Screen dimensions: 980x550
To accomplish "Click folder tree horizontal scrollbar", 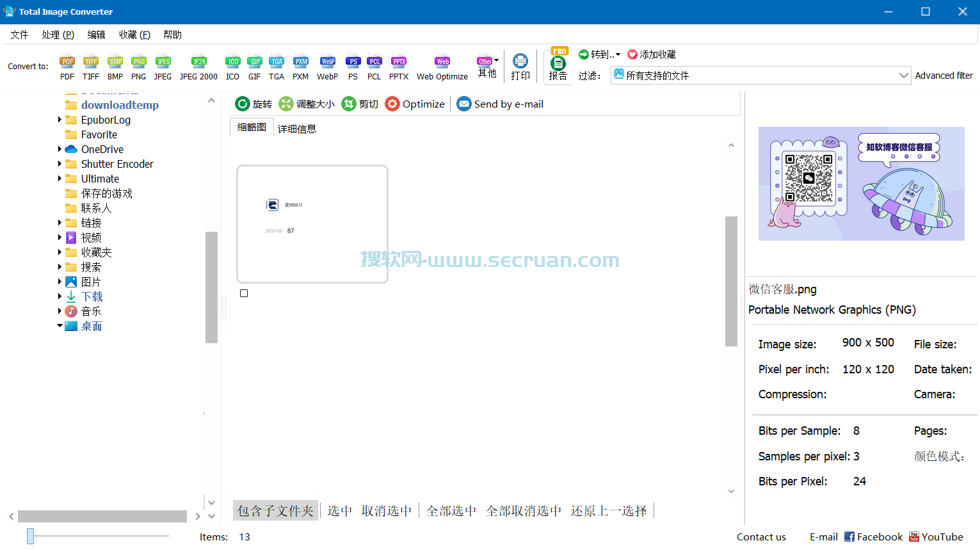I will click(102, 516).
